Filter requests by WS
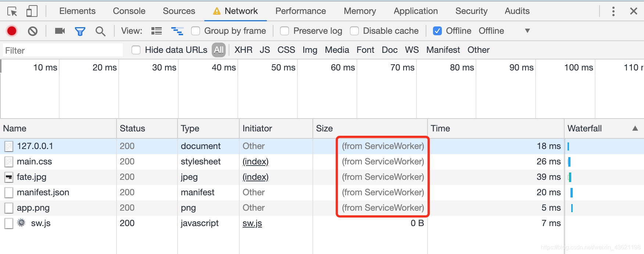 [x=412, y=50]
